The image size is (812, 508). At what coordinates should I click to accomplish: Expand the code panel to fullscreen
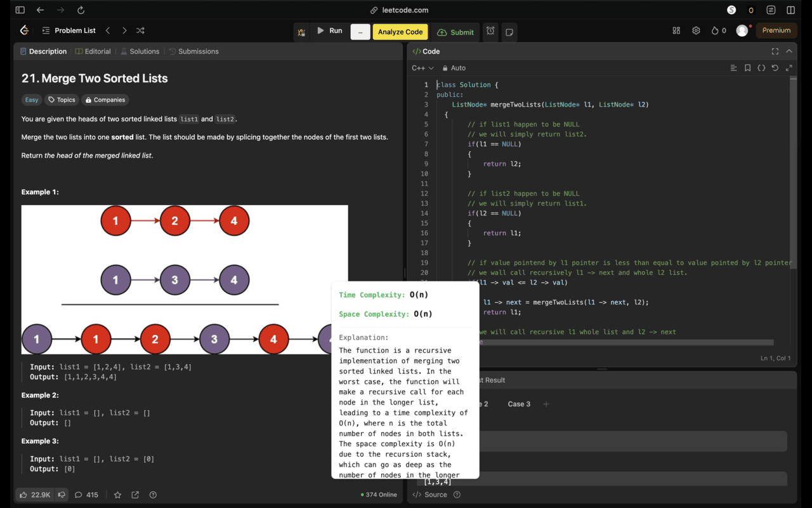[x=775, y=51]
